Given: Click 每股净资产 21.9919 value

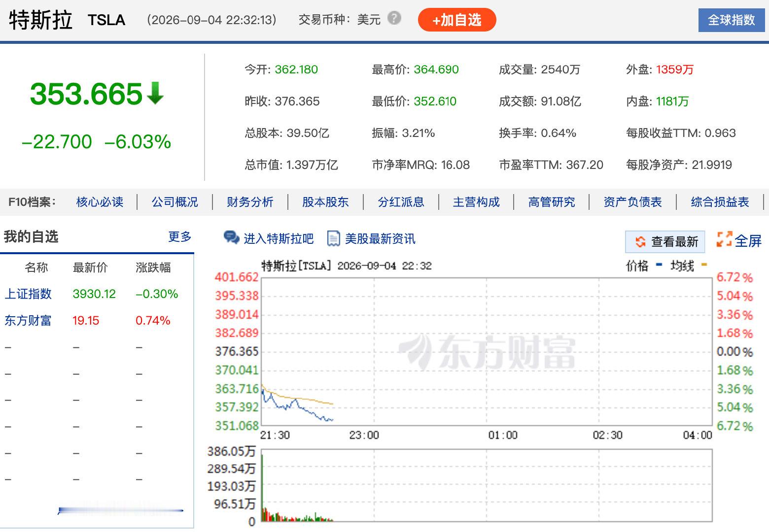Looking at the screenshot, I should (712, 165).
